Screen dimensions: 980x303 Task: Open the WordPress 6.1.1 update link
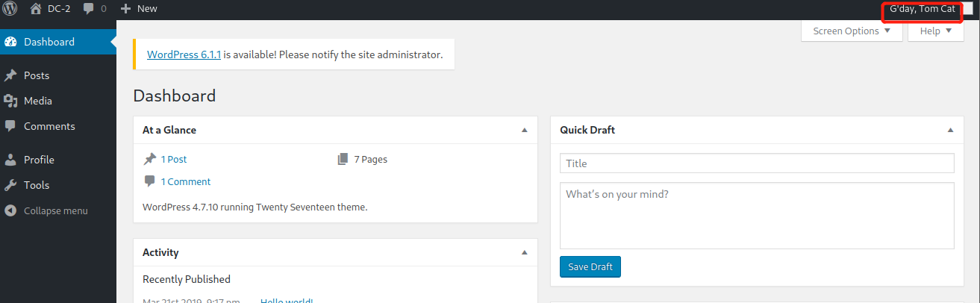click(184, 54)
